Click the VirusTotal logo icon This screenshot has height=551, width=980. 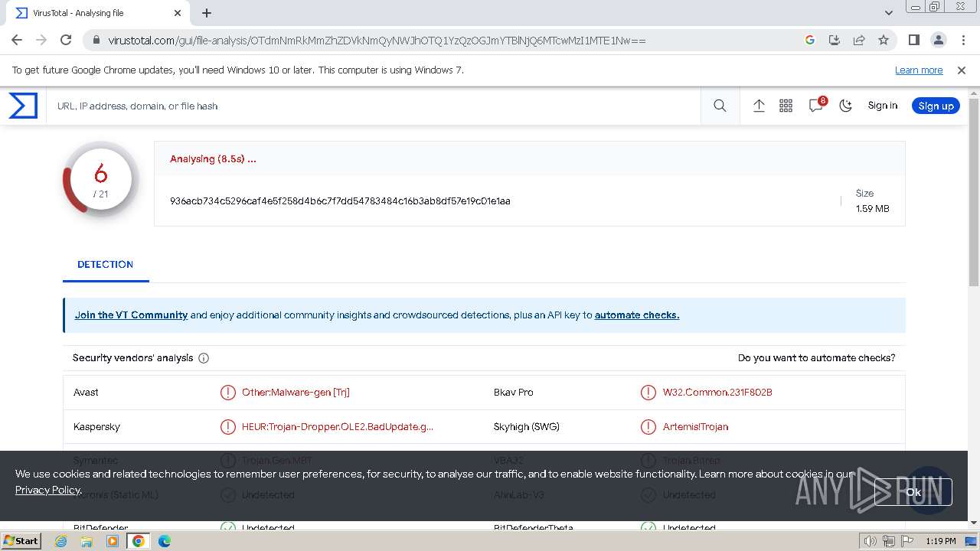tap(23, 106)
